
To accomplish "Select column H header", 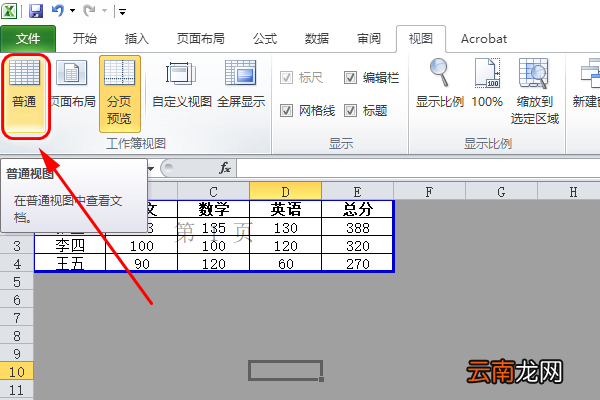I will (x=569, y=191).
